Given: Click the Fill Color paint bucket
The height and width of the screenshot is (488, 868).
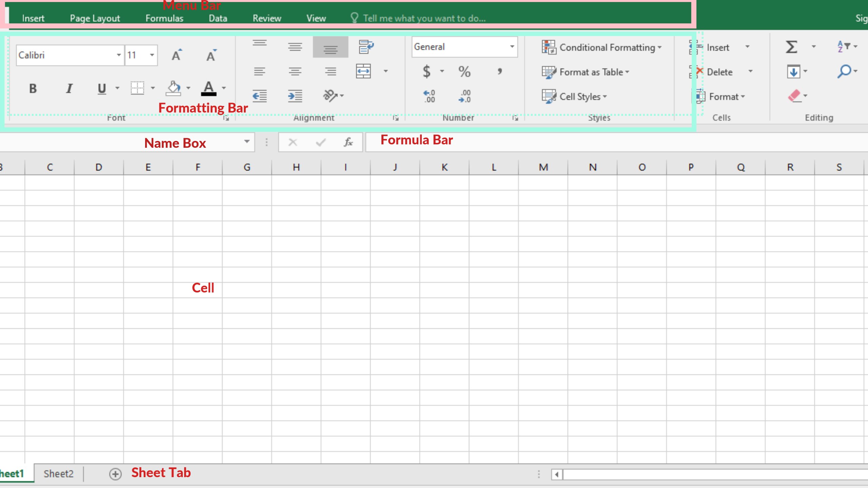Looking at the screenshot, I should click(x=173, y=88).
